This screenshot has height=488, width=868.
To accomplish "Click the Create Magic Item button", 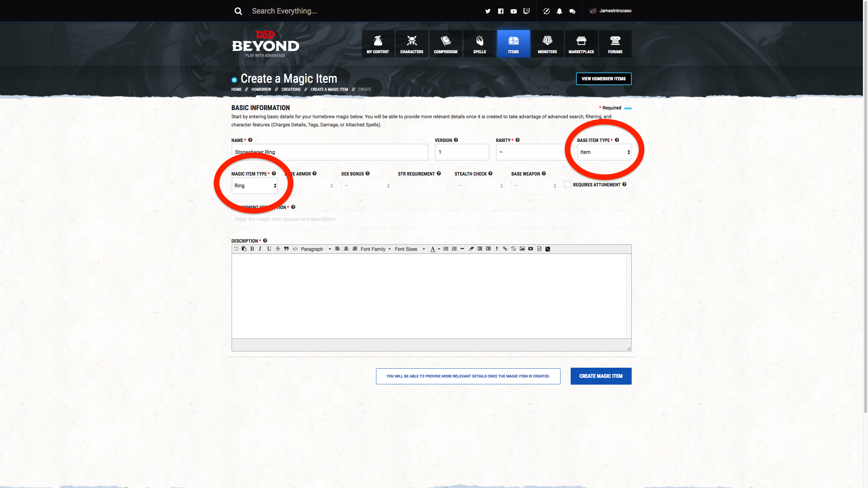I will click(x=601, y=376).
